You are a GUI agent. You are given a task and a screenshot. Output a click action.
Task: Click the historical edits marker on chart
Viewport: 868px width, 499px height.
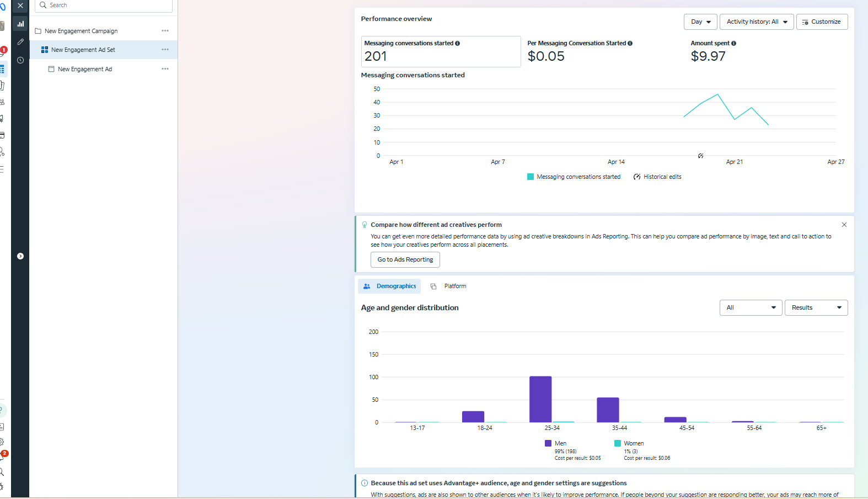(700, 156)
